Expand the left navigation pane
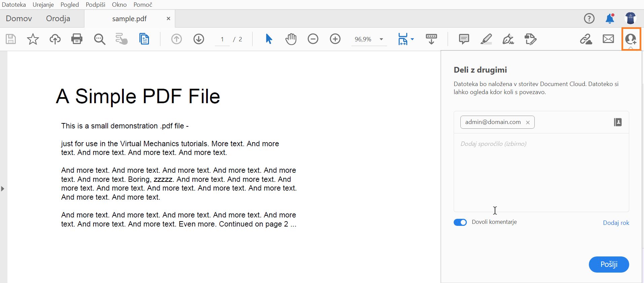 pos(3,189)
